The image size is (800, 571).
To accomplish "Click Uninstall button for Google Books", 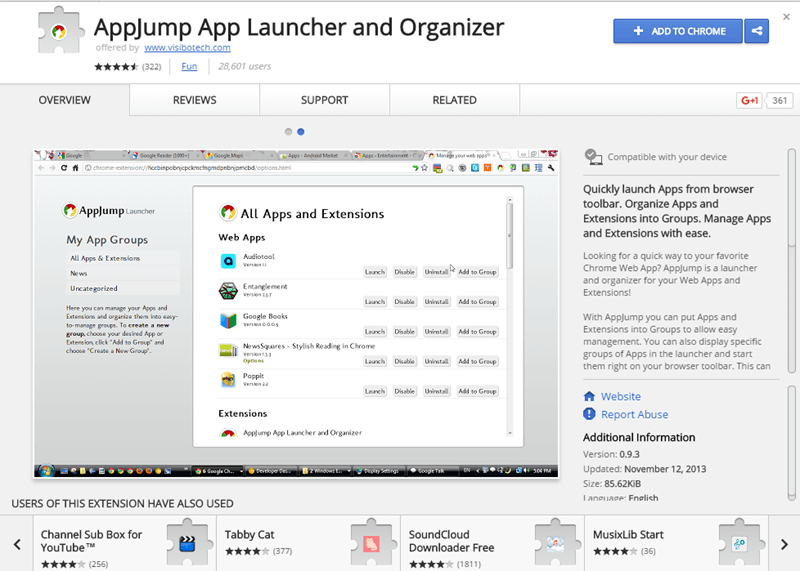I will coord(436,332).
